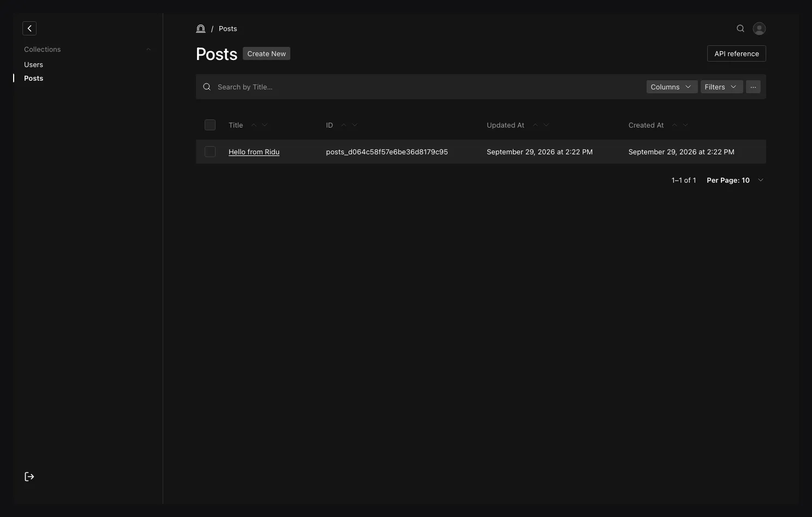
Task: Open the more options ellipsis menu
Action: click(x=753, y=87)
